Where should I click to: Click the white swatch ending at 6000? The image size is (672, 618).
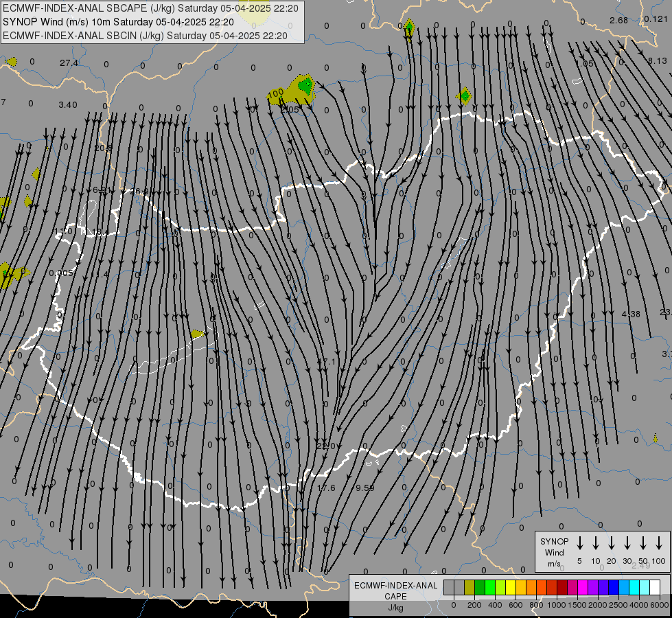pos(656,588)
